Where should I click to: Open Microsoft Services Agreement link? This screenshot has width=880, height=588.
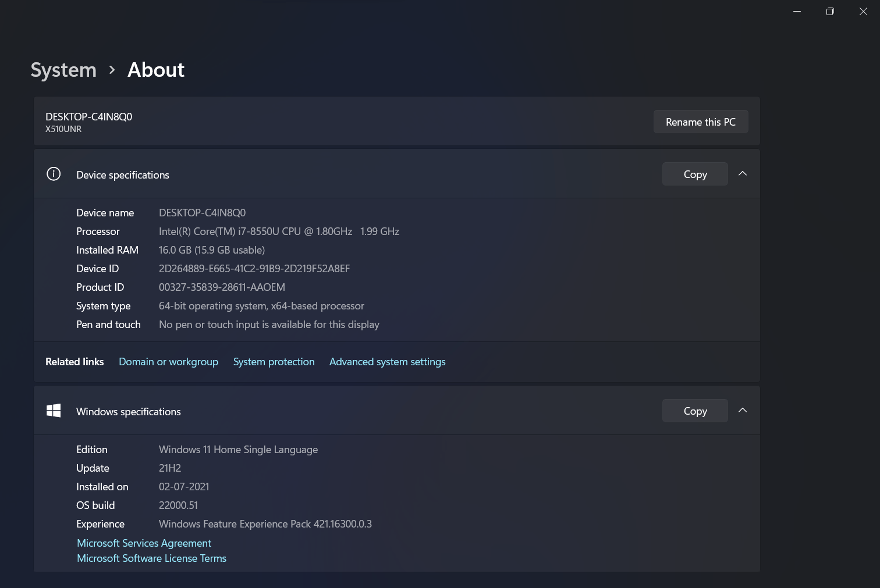(144, 543)
